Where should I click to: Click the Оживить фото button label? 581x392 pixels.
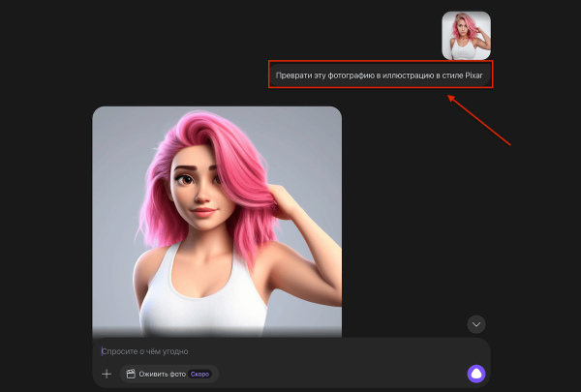click(162, 374)
